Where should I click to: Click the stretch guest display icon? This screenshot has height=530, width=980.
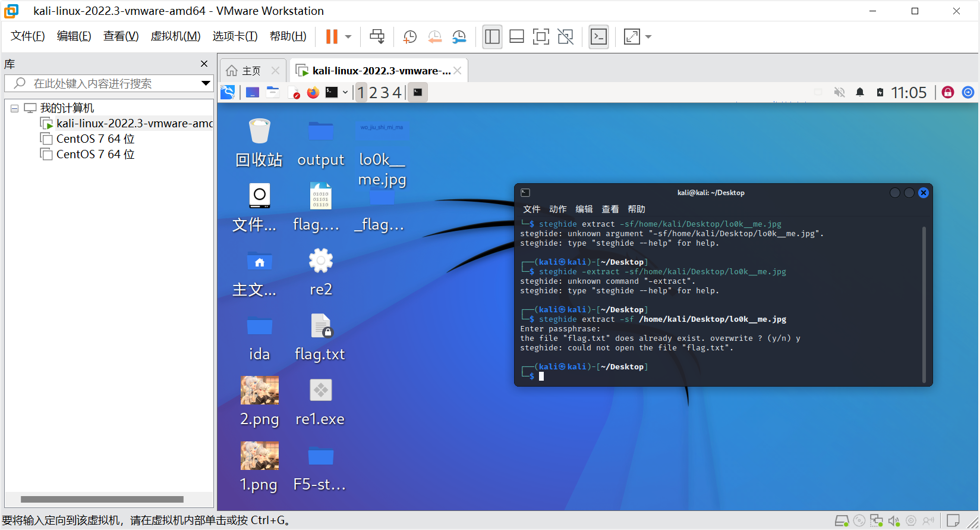(x=632, y=36)
